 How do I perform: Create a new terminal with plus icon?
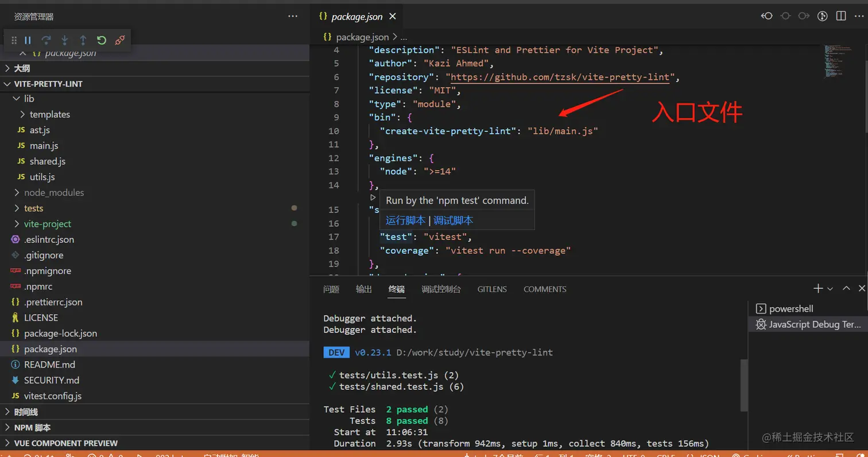tap(818, 288)
